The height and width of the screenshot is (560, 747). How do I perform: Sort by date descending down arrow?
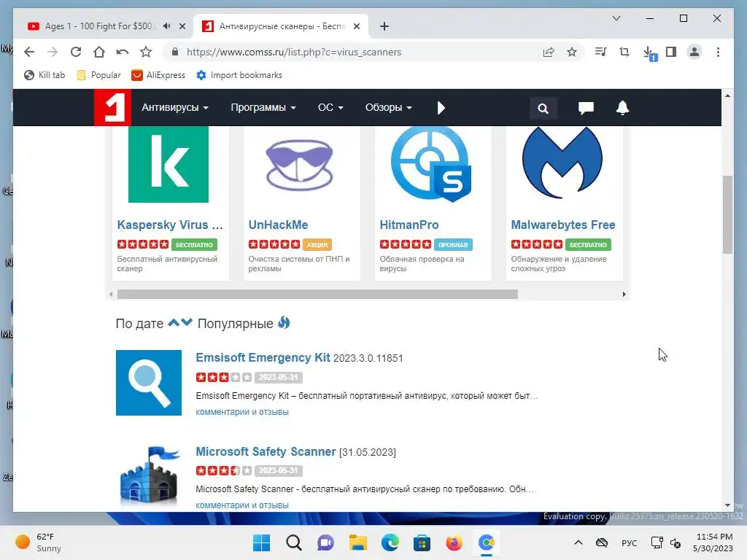(187, 323)
